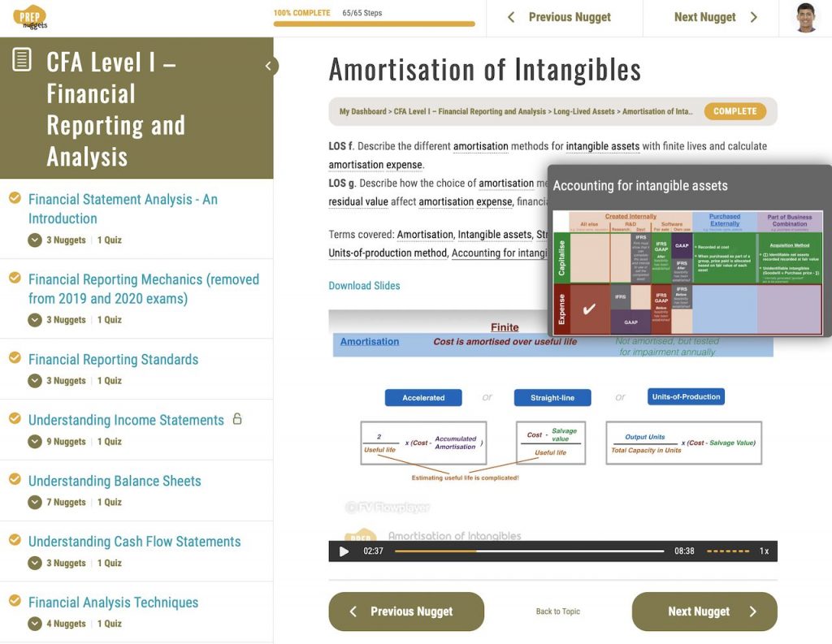832x644 pixels.
Task: Click the lock icon beside Understanding Income Statements
Action: click(x=237, y=419)
